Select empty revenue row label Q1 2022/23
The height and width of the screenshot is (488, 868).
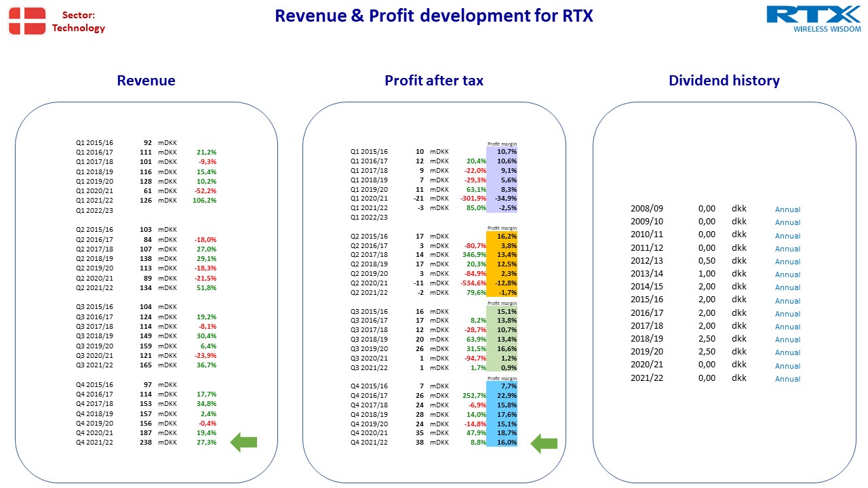tap(95, 211)
